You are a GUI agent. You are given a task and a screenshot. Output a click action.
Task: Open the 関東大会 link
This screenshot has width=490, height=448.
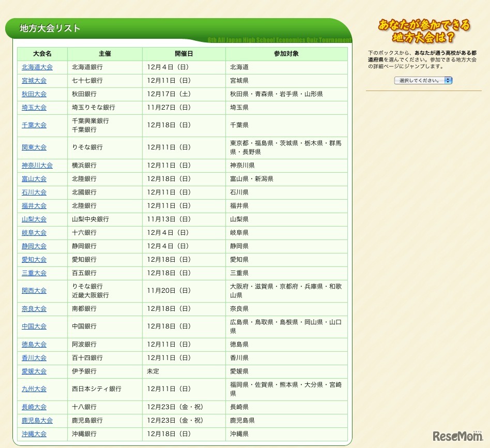(x=34, y=147)
